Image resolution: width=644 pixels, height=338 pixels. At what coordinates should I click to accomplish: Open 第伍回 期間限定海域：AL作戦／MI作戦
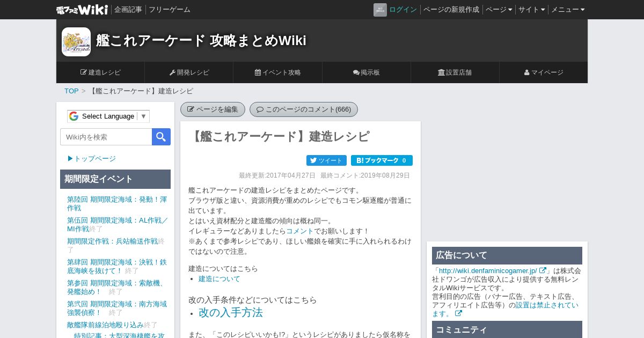(x=117, y=224)
